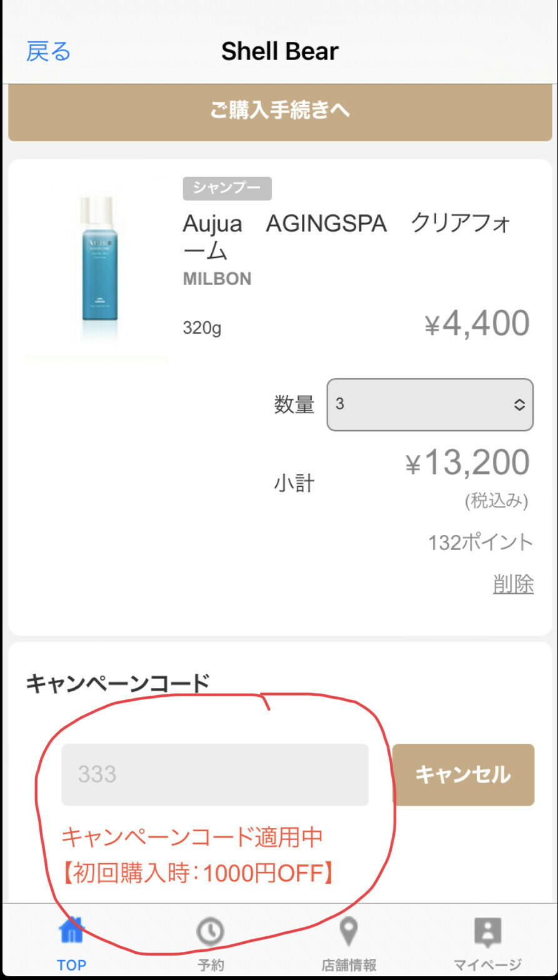Open the 予約 clock icon tab
The width and height of the screenshot is (558, 980).
tap(210, 931)
